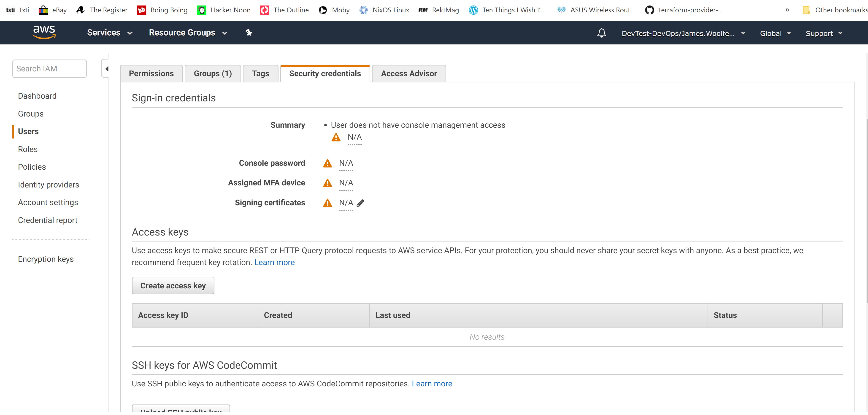Click the Security credentials tab
This screenshot has width=868, height=415.
(325, 73)
